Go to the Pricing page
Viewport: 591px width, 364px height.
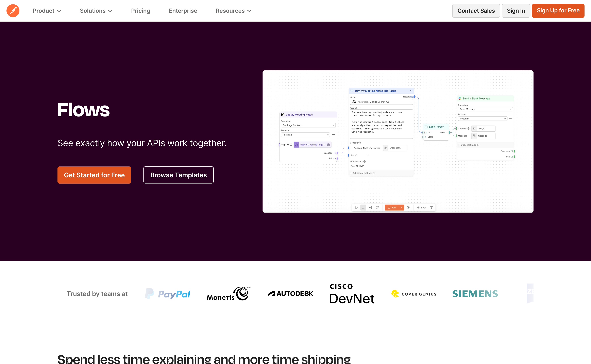click(141, 11)
